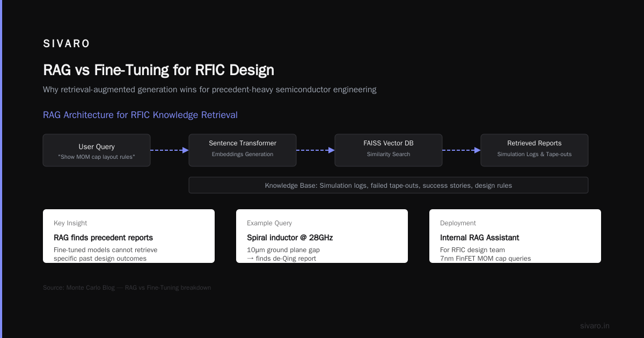The height and width of the screenshot is (338, 644).
Task: Open the Deployment card
Action: tap(515, 236)
